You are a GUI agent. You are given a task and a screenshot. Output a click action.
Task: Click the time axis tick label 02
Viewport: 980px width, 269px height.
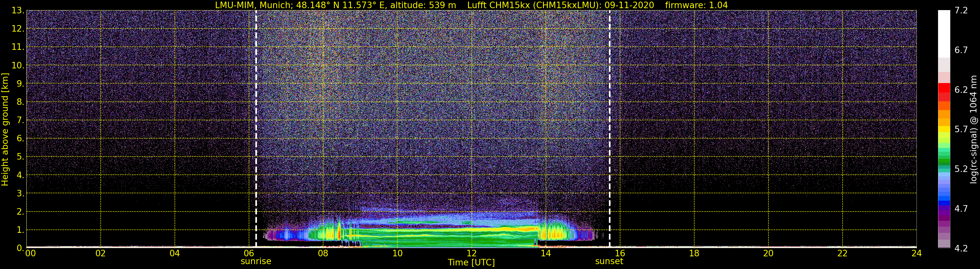click(x=101, y=253)
